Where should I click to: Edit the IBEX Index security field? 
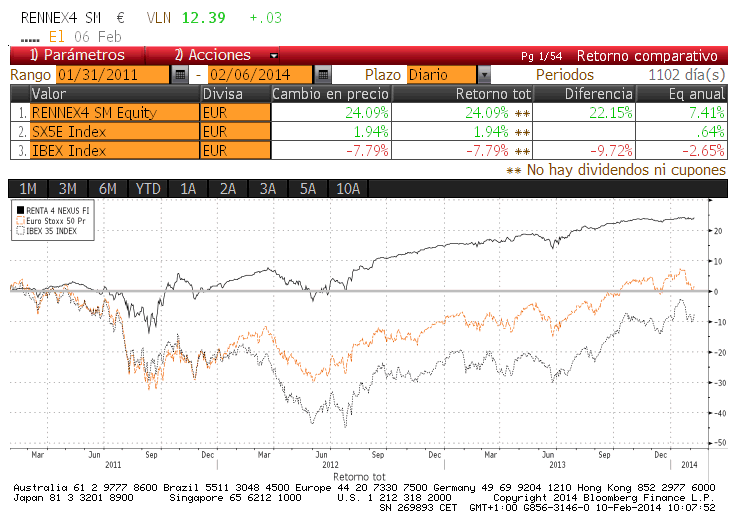[x=115, y=151]
